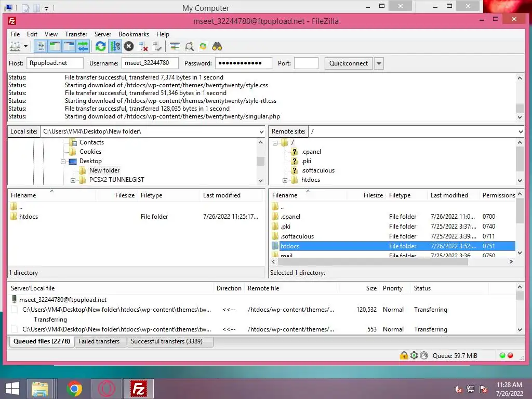The width and height of the screenshot is (532, 399).
Task: Switch to Failed transfers tab
Action: pyautogui.click(x=99, y=341)
